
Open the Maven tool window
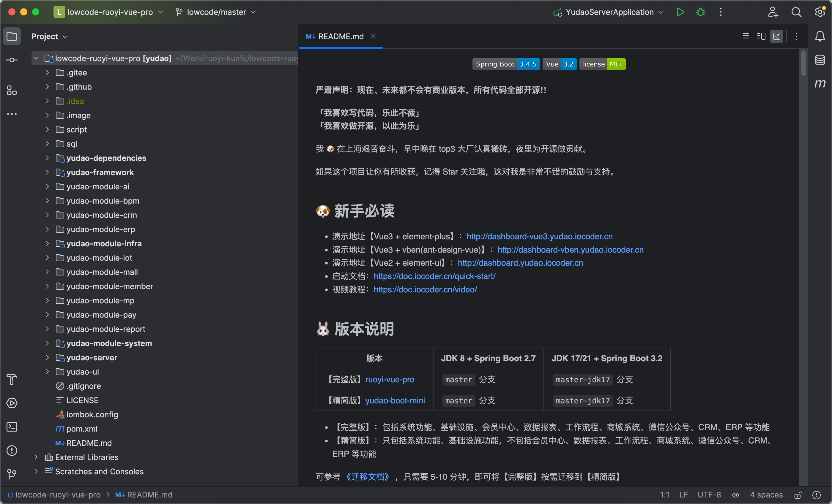820,83
